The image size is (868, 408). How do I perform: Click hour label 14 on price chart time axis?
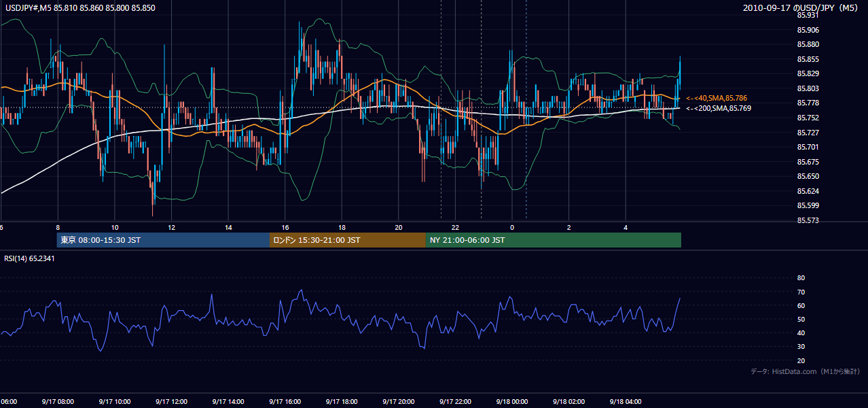pos(228,227)
